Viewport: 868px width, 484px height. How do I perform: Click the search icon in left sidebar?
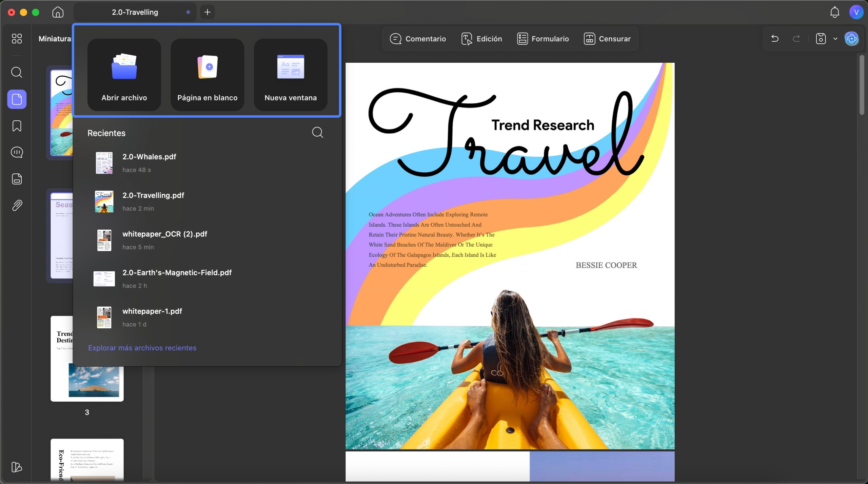(x=17, y=72)
